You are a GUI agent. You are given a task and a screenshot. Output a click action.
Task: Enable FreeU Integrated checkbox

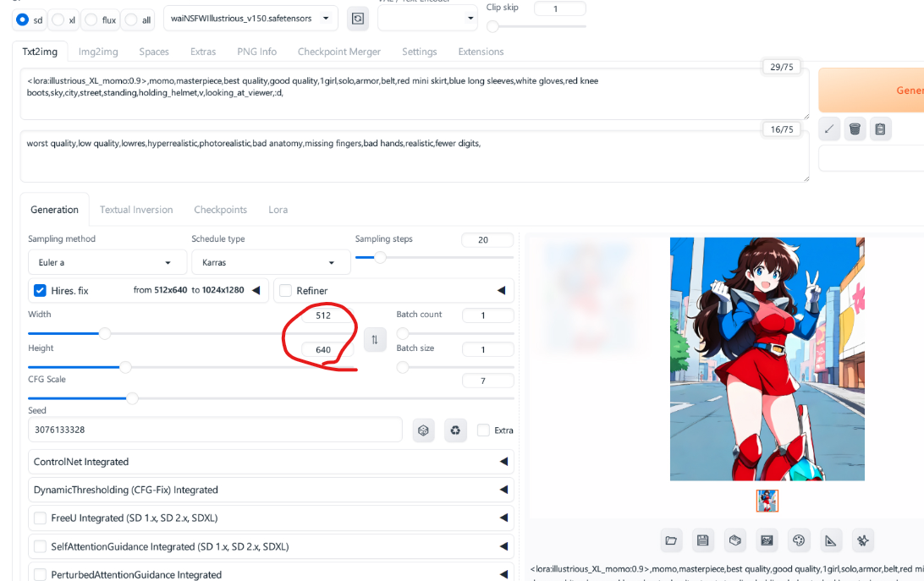(x=40, y=518)
